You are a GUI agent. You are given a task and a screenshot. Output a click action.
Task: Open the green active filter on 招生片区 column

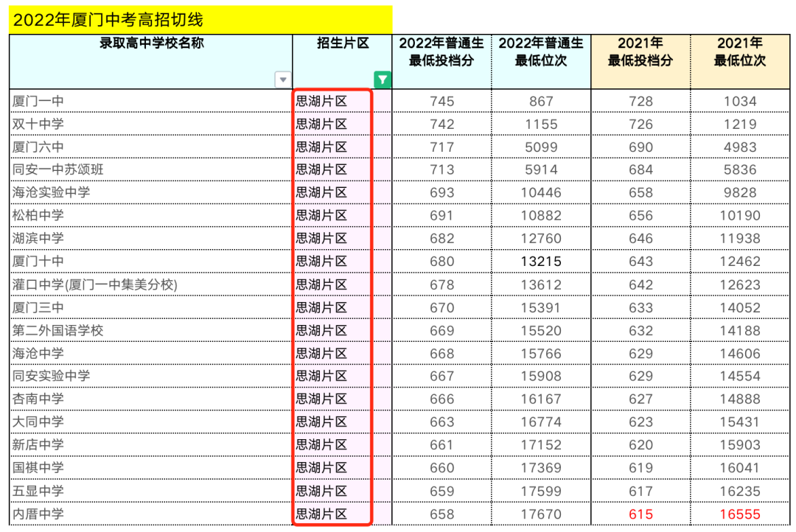click(383, 80)
